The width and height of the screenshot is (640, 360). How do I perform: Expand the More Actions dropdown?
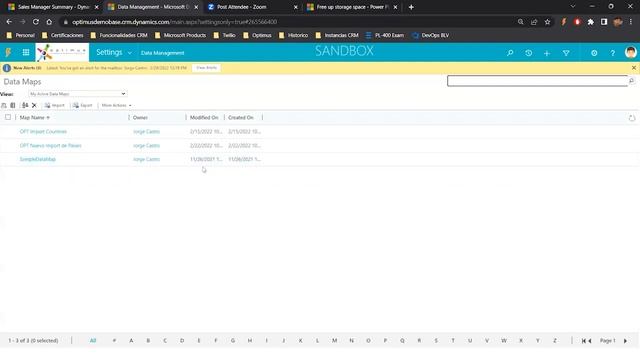coord(116,105)
